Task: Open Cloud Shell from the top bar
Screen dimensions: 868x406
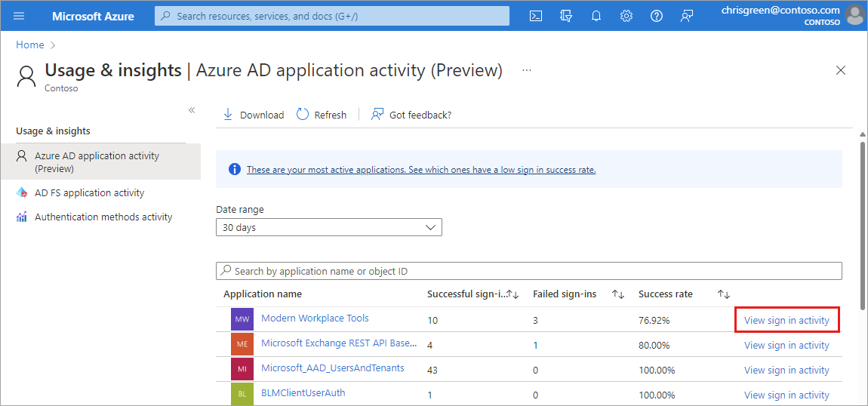Action: pyautogui.click(x=536, y=16)
